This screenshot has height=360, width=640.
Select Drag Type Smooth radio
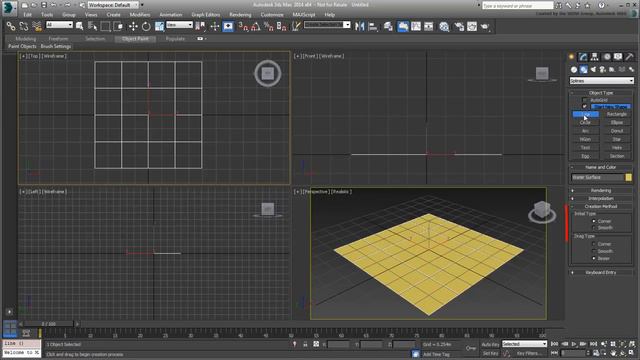pyautogui.click(x=594, y=251)
